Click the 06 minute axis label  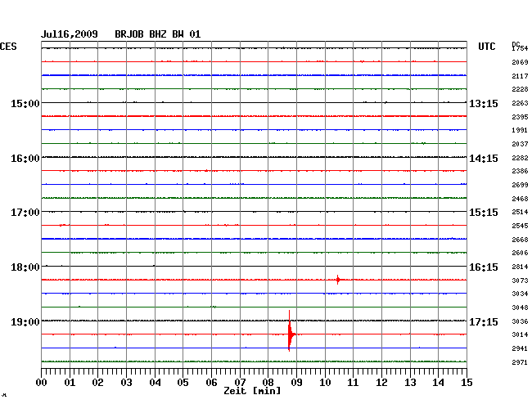point(211,382)
